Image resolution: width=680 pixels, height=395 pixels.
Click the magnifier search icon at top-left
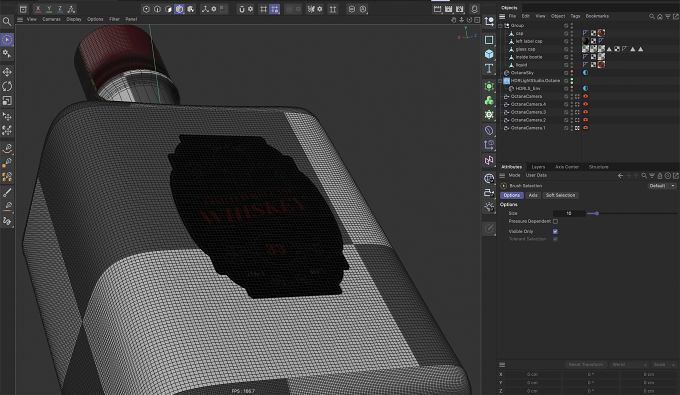(7, 21)
